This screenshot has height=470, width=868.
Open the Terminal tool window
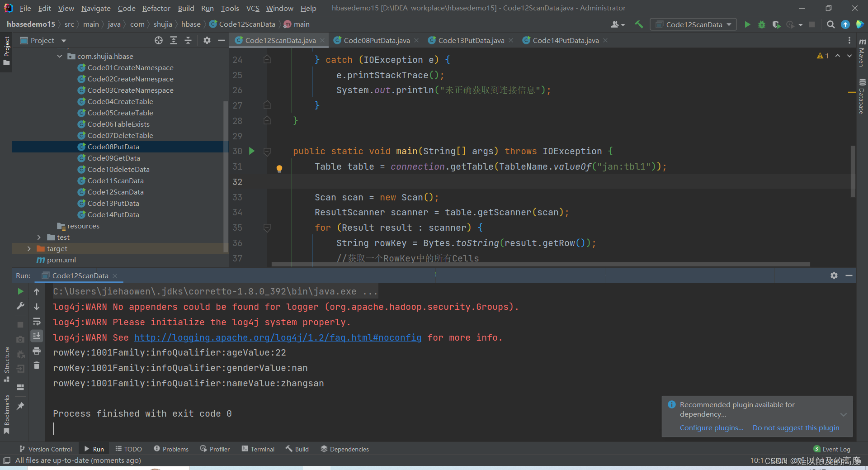pyautogui.click(x=258, y=449)
